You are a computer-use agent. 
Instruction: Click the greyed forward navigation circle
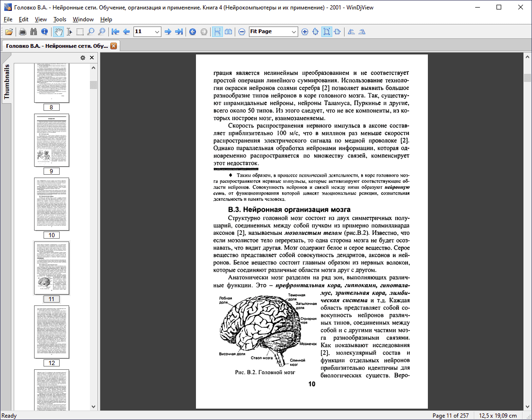[204, 32]
